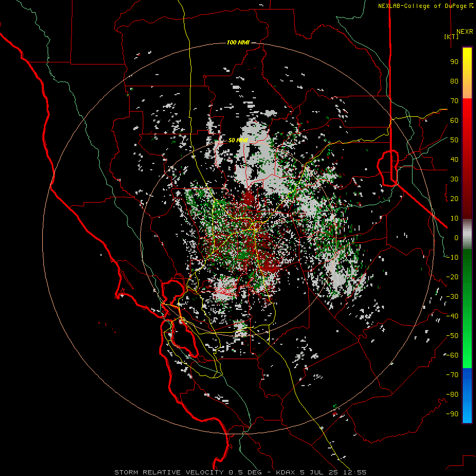The height and width of the screenshot is (476, 476).
Task: Click the STORM RELATIVE VELOCITY caption text
Action: 169,472
